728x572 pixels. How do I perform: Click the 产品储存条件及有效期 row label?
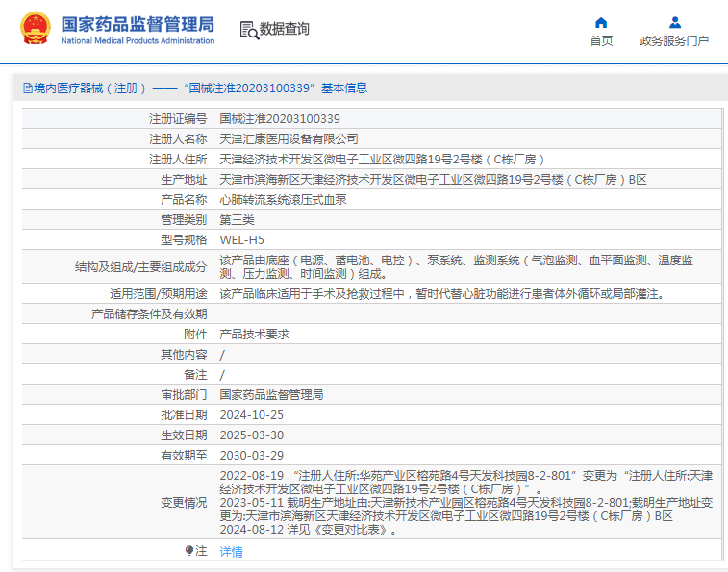click(149, 314)
